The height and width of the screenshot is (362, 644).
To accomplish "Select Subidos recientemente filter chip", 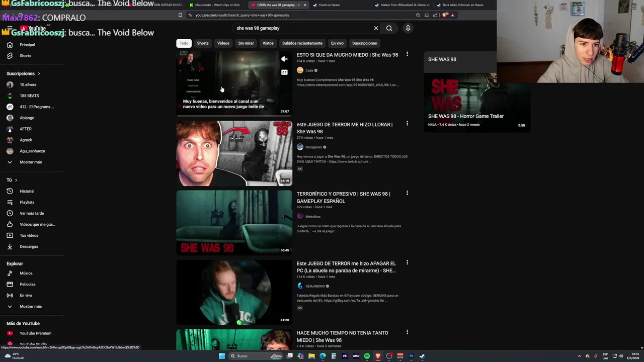I will tap(302, 43).
